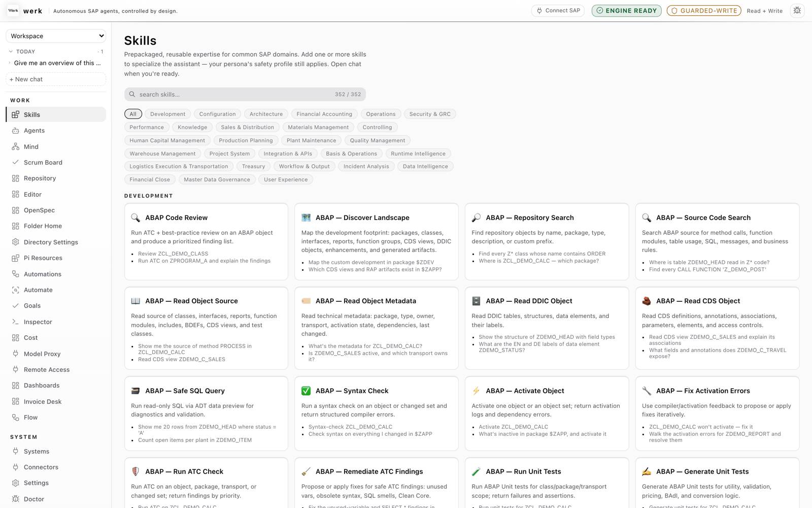Toggle the Development filter chip
Screen dimensions: 812x508
(x=168, y=114)
